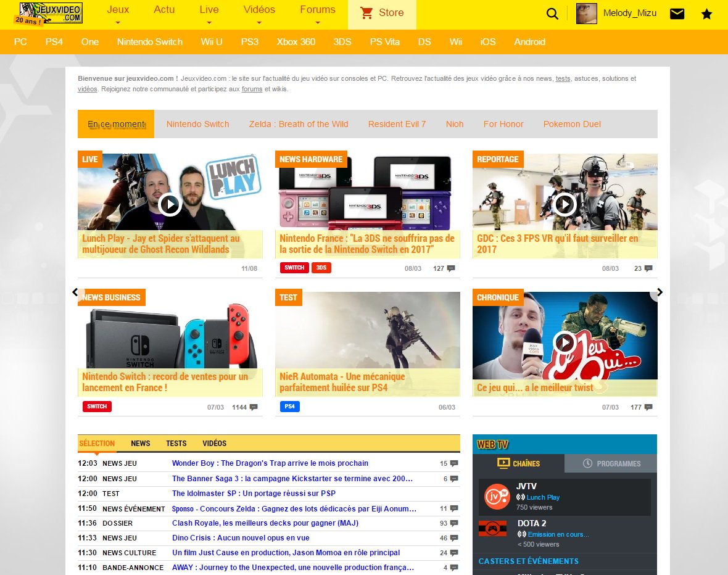Expand the Actu menu
Viewport: 728px width, 575px height.
point(164,10)
